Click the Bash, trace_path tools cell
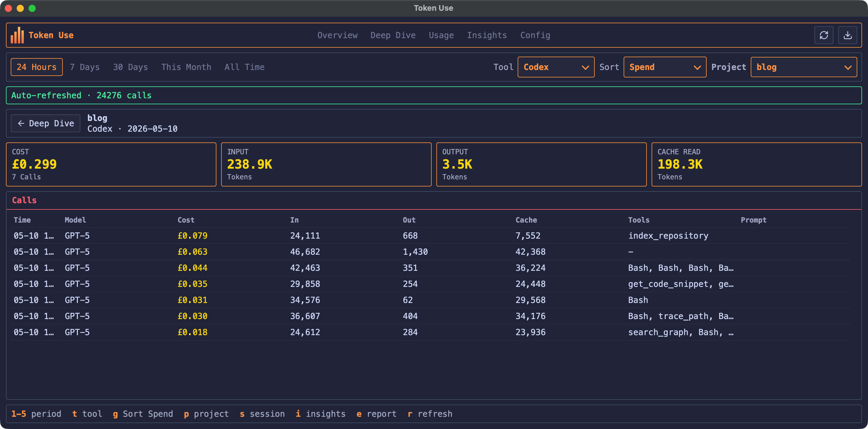 681,316
